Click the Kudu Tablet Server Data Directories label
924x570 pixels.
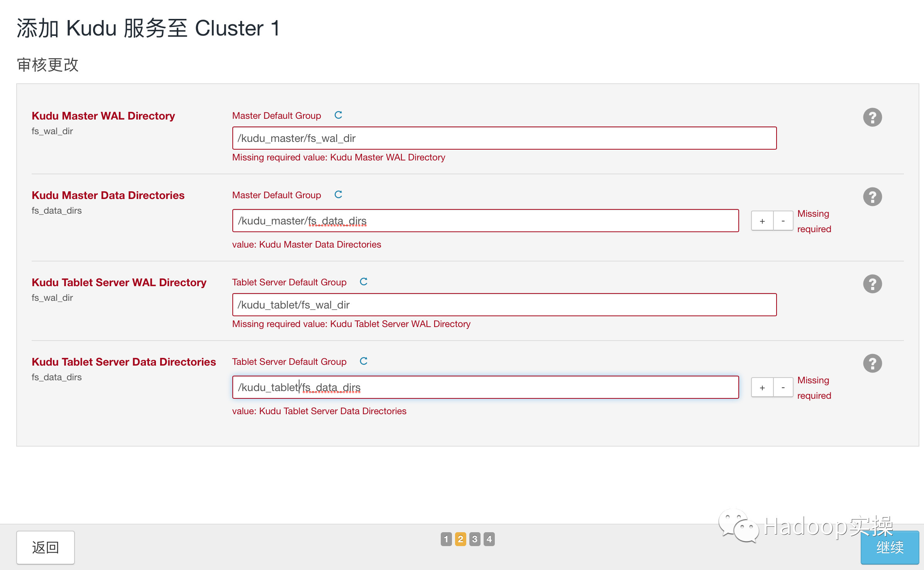[124, 362]
